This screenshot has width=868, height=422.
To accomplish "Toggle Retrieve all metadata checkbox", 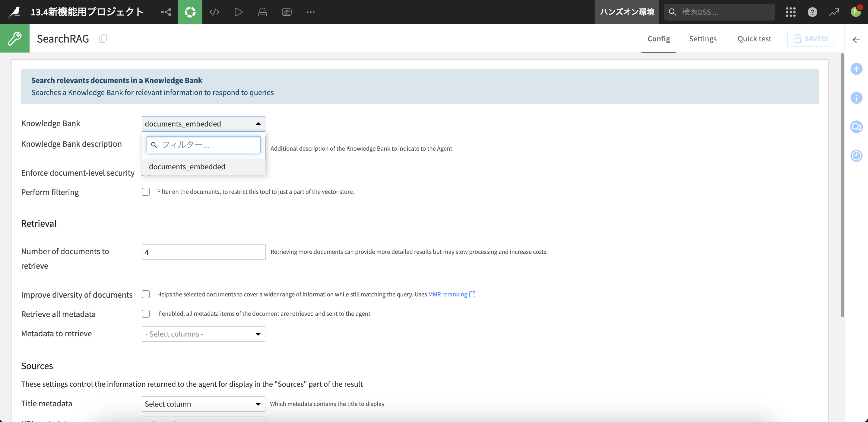I will point(146,313).
